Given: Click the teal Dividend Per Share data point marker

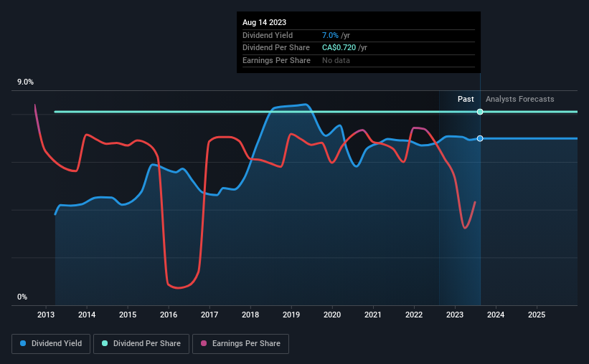Looking at the screenshot, I should point(480,112).
